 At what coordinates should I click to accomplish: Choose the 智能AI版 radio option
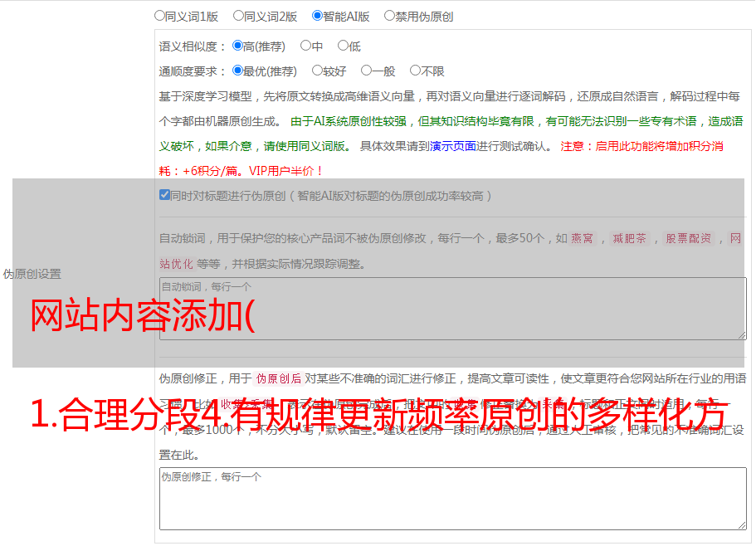click(x=317, y=16)
